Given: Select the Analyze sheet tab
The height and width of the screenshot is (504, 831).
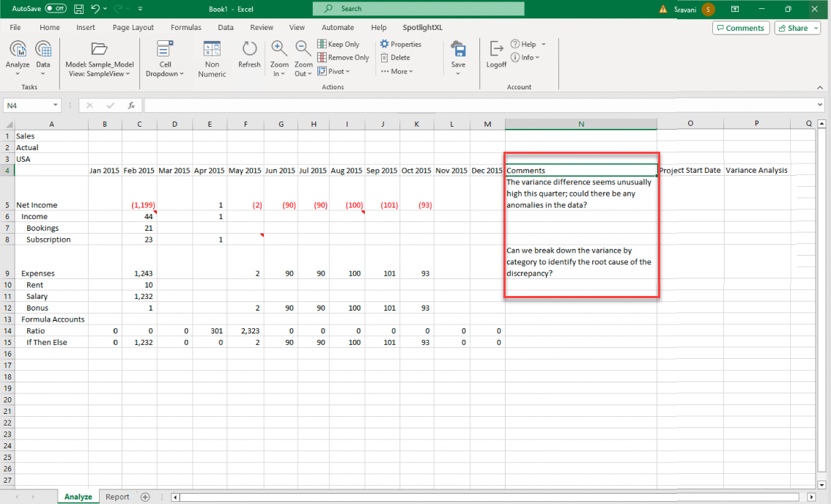Looking at the screenshot, I should click(x=78, y=497).
